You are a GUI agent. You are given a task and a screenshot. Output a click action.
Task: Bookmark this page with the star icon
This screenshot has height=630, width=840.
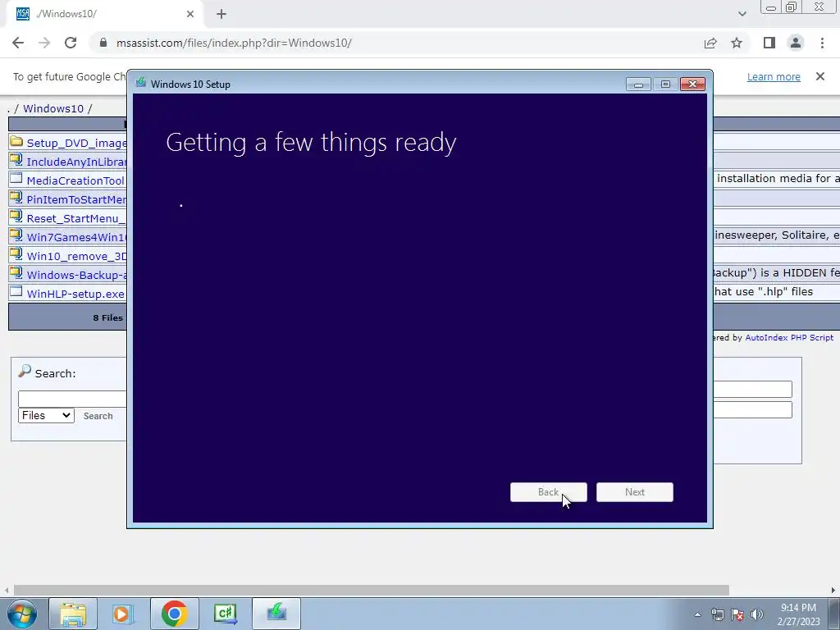click(737, 43)
